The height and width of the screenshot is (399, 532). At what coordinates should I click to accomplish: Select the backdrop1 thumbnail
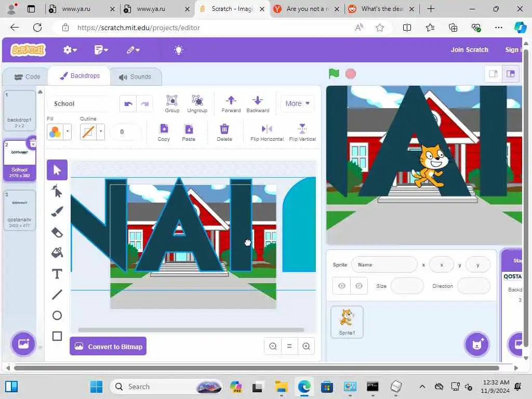20,111
